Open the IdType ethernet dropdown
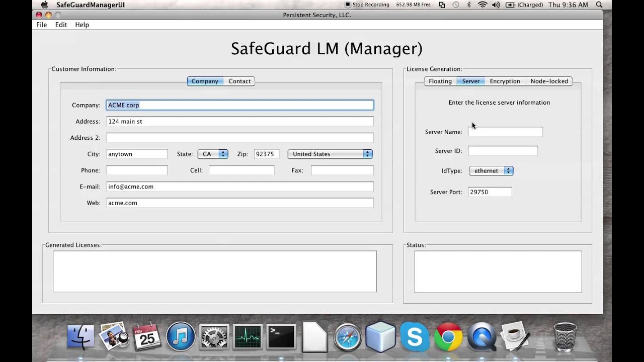Image resolution: width=644 pixels, height=362 pixels. click(x=491, y=170)
